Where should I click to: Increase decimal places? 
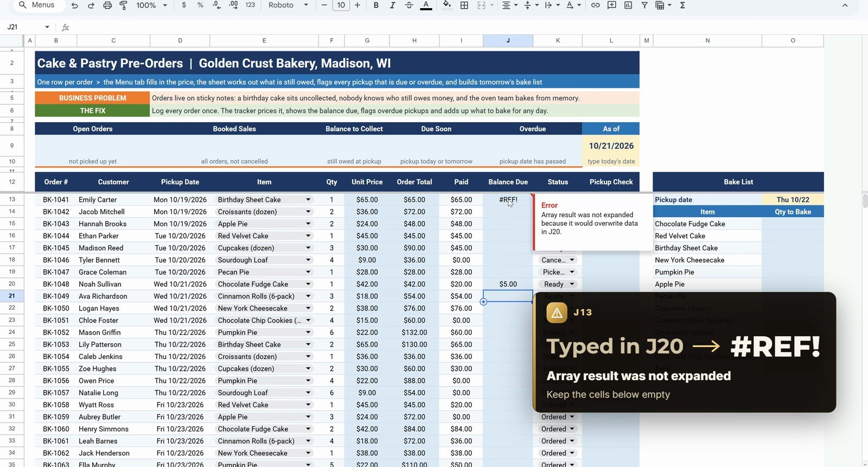coord(233,5)
